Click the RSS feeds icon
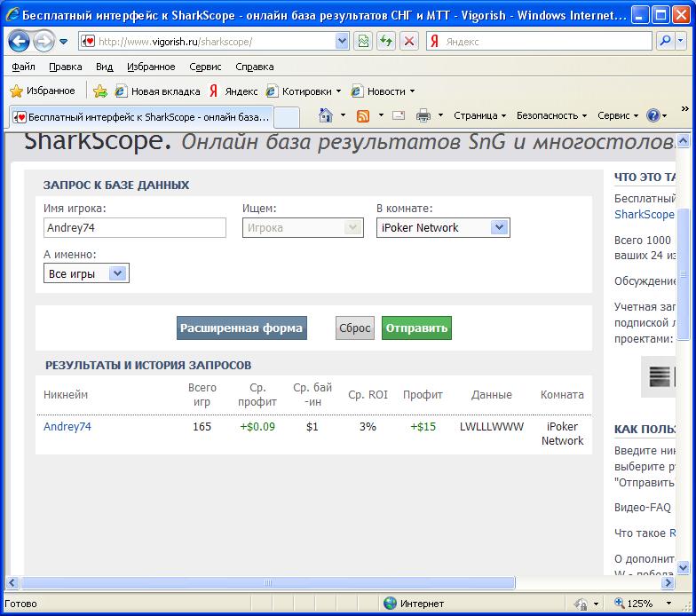 (x=363, y=115)
